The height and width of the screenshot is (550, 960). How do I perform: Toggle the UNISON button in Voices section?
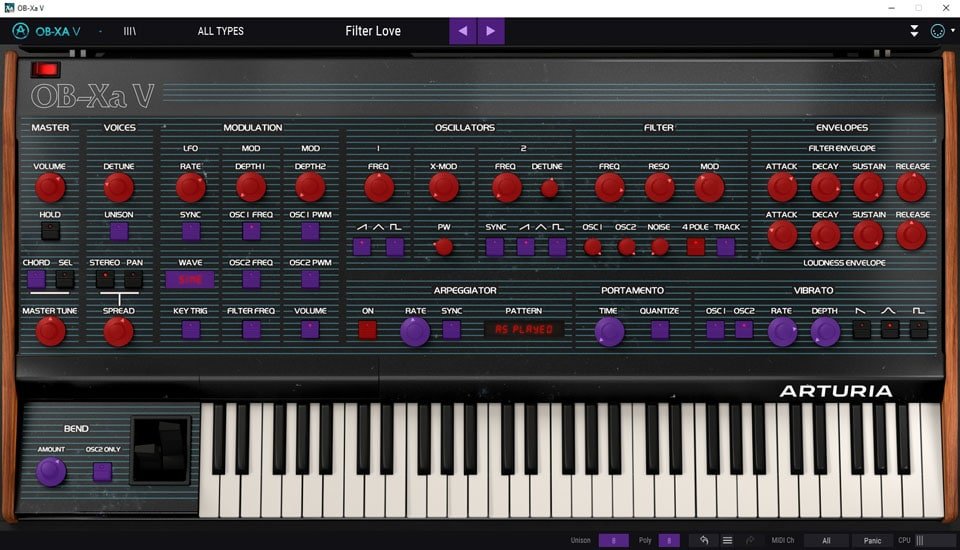(x=119, y=231)
